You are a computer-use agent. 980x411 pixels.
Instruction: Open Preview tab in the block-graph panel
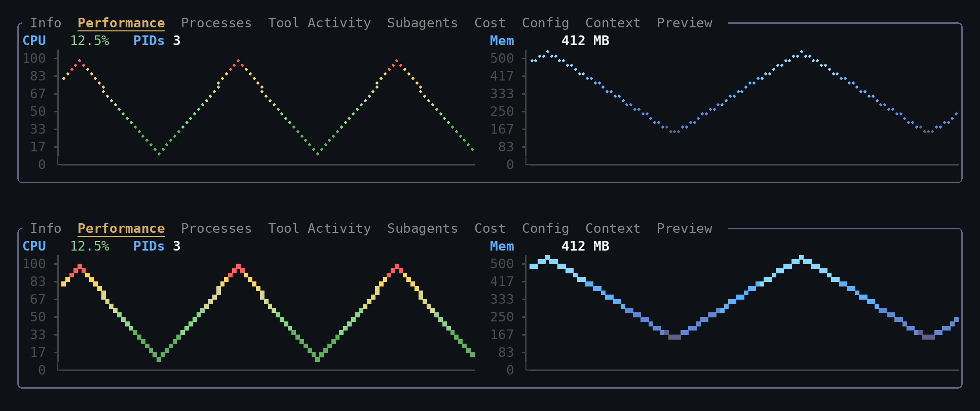[685, 228]
